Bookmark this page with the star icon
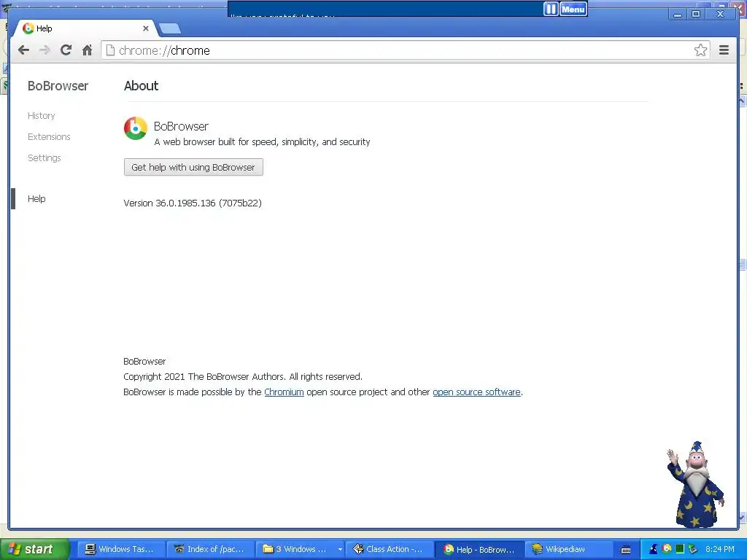 [x=700, y=50]
